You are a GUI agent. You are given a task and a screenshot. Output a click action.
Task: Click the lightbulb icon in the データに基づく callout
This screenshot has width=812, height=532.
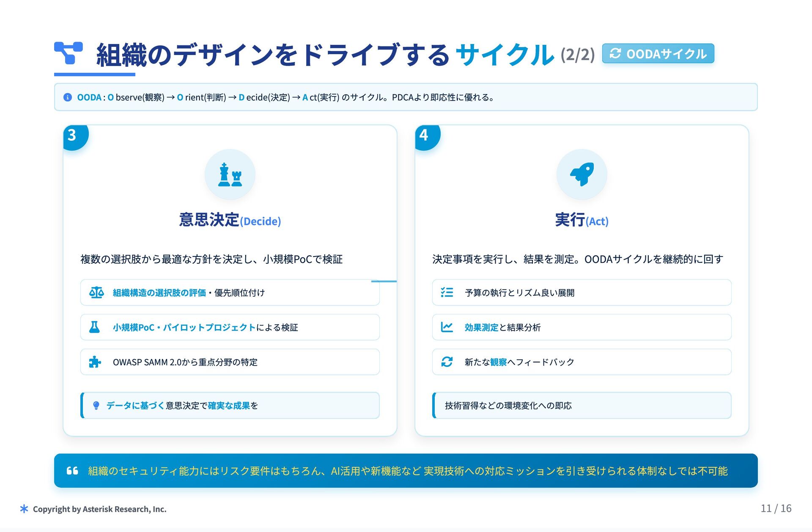pyautogui.click(x=96, y=405)
